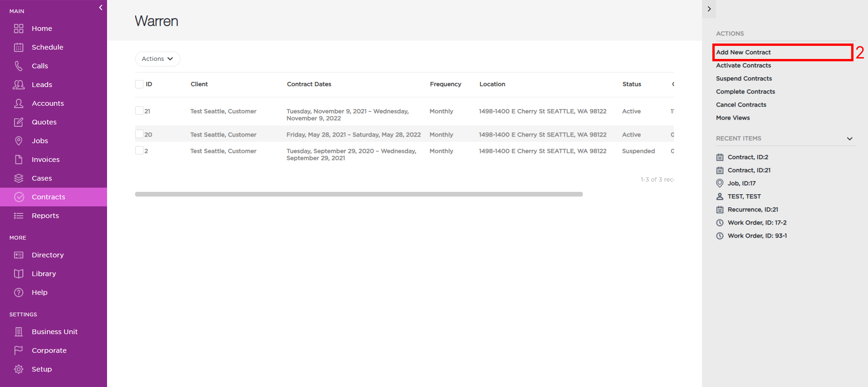Click the Reports list icon
The image size is (868, 387).
[x=19, y=216]
